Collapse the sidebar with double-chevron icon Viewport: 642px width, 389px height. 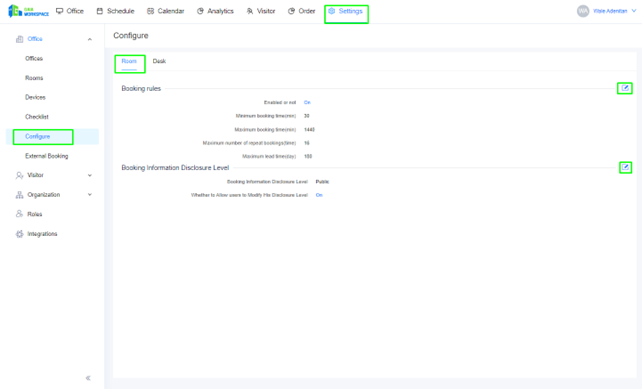[x=88, y=378]
